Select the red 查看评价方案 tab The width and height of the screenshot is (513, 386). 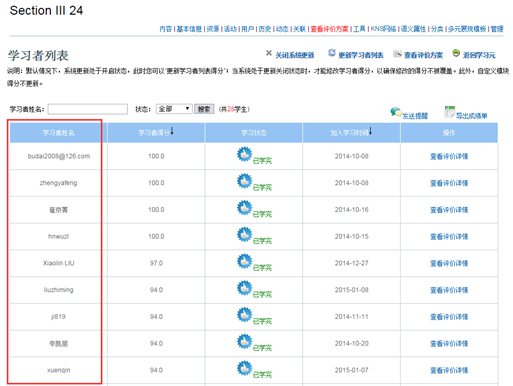[x=329, y=29]
